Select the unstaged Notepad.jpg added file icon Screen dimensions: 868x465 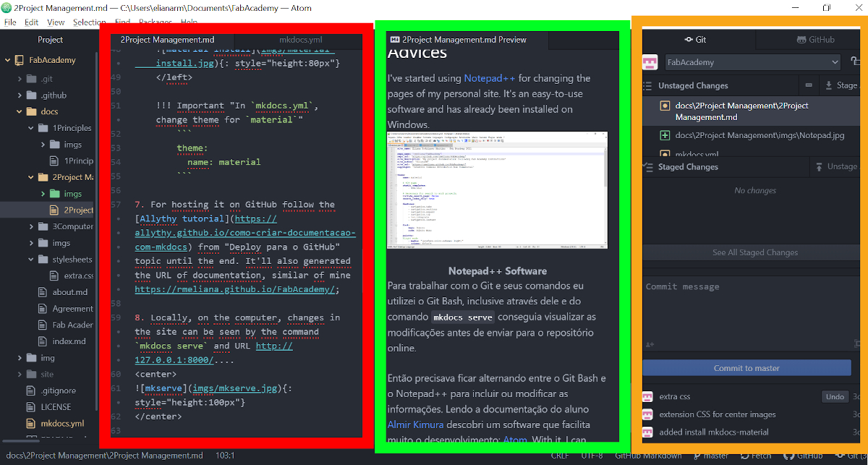pos(665,135)
